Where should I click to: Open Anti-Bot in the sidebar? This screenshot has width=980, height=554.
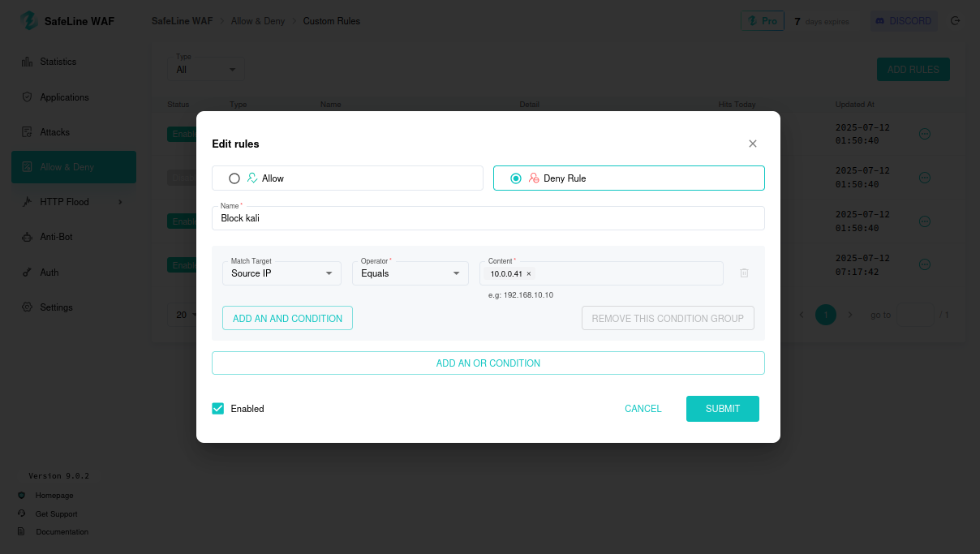74,238
